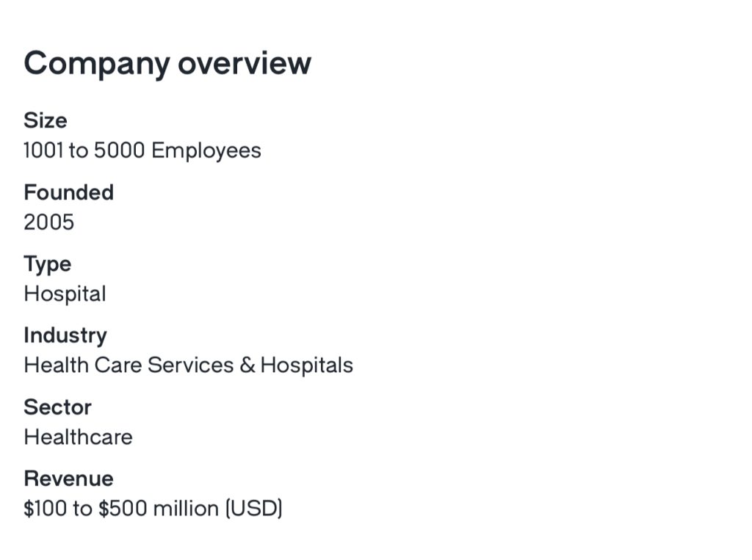This screenshot has width=752, height=560.
Task: Click the Healthcare sector value
Action: pyautogui.click(x=78, y=437)
